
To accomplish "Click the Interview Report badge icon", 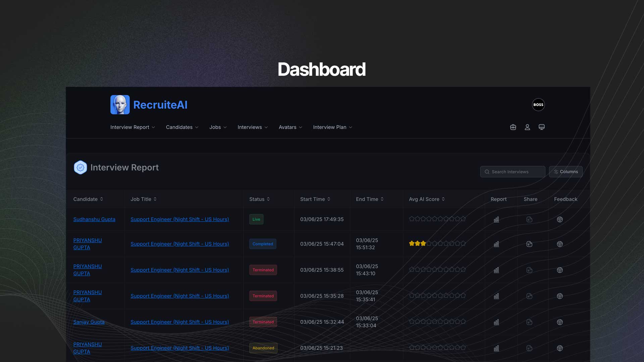I will click(80, 167).
